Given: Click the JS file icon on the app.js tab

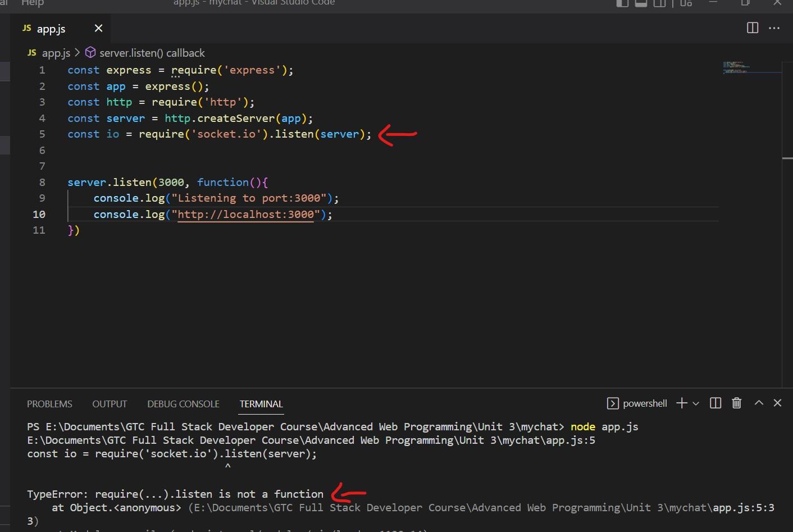Looking at the screenshot, I should (x=26, y=28).
